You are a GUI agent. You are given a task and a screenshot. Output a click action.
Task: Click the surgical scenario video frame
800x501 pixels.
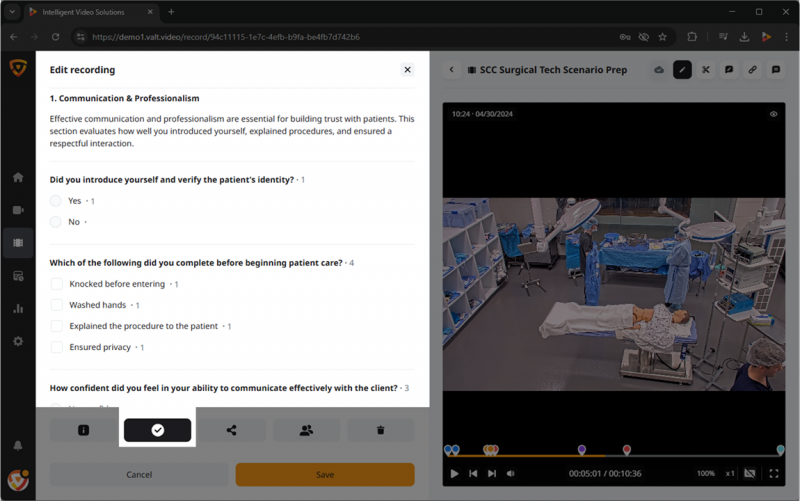point(614,294)
